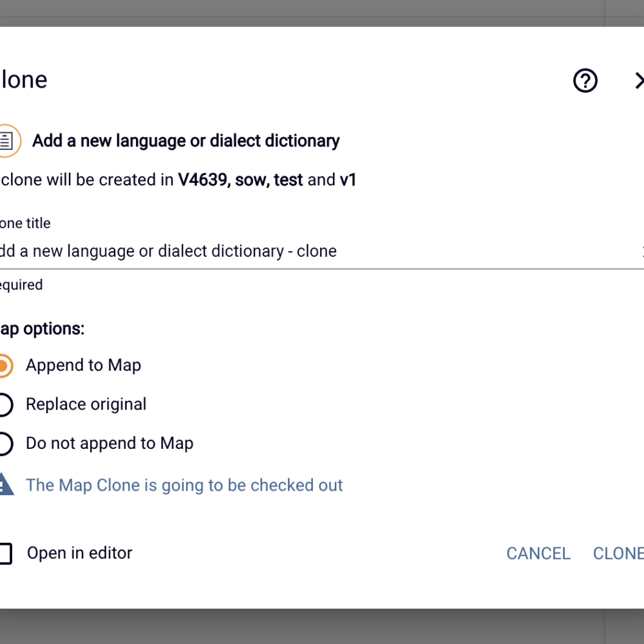Image resolution: width=644 pixels, height=644 pixels.
Task: Click the Map options label
Action: (42, 328)
